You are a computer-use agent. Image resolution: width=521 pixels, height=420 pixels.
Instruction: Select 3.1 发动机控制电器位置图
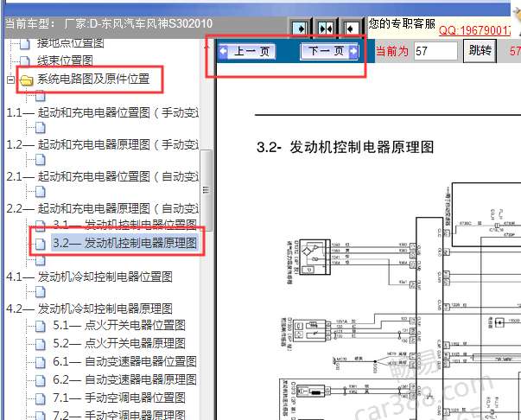point(124,225)
